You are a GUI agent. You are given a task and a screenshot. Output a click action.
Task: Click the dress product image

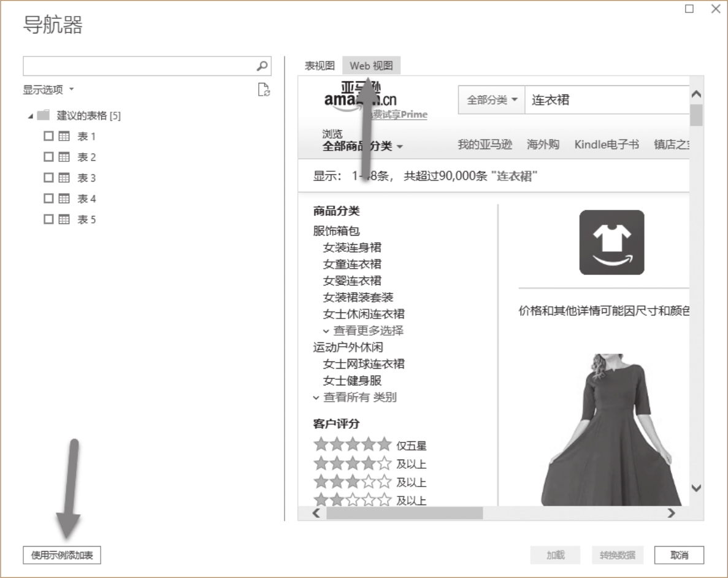pyautogui.click(x=611, y=430)
